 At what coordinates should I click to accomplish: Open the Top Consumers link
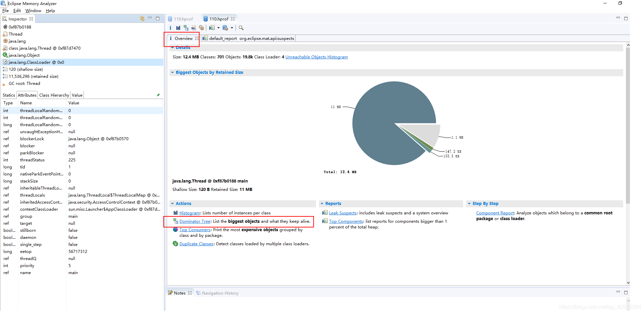tap(195, 230)
